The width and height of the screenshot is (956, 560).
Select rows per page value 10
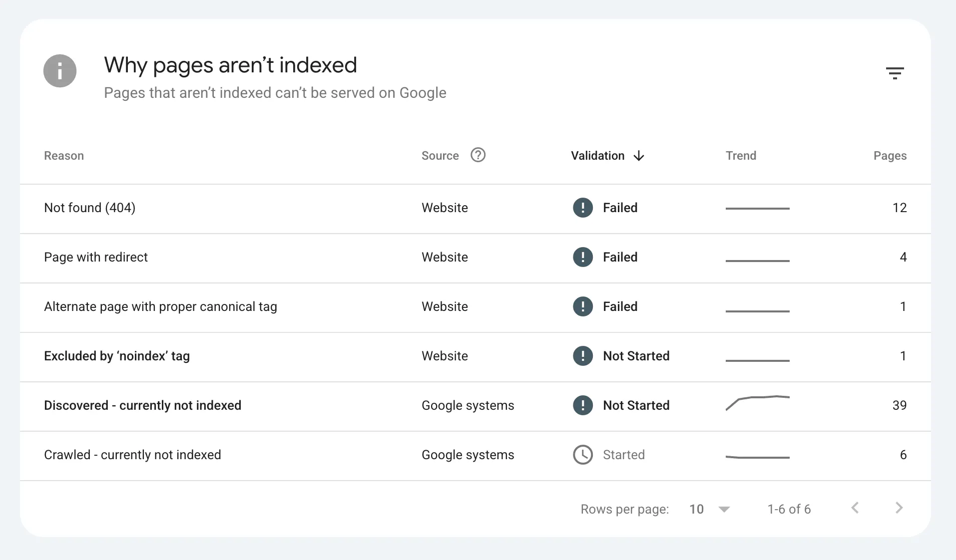click(696, 509)
